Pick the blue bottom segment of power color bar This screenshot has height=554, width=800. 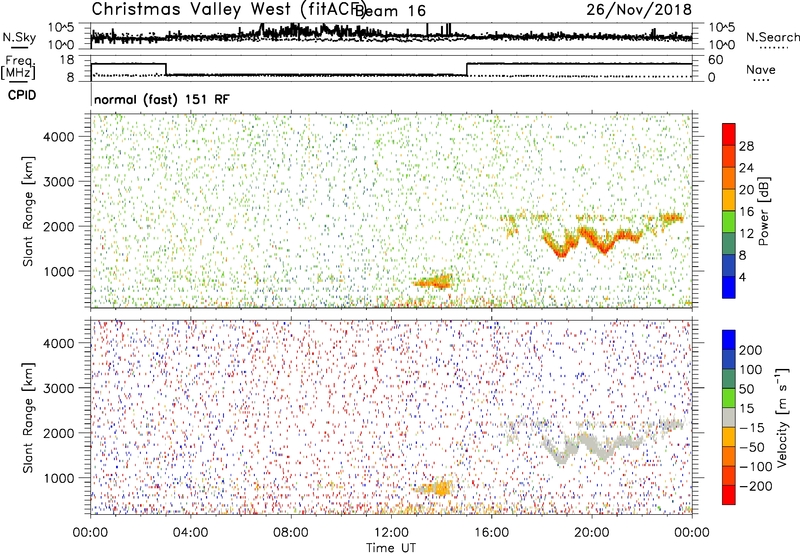coord(729,287)
